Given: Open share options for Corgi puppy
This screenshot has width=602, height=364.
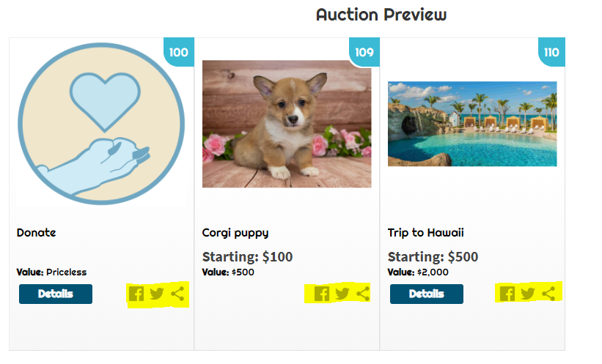Looking at the screenshot, I should click(x=363, y=294).
